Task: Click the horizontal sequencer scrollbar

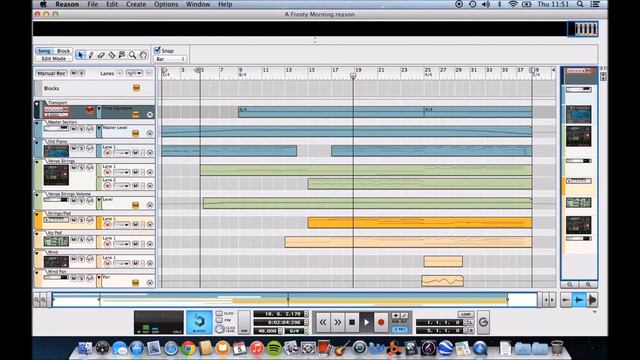Action: (x=295, y=300)
